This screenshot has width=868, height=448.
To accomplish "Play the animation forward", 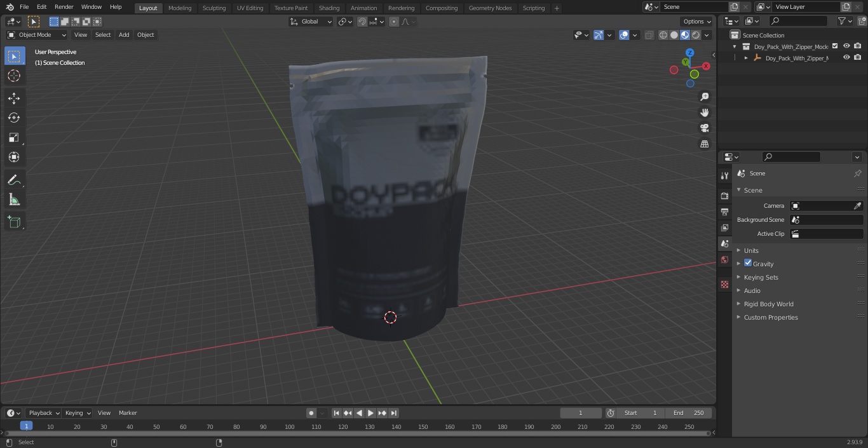I will click(x=370, y=413).
